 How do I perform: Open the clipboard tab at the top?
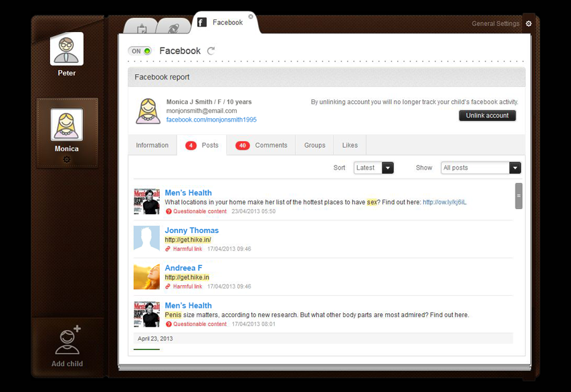coord(142,27)
